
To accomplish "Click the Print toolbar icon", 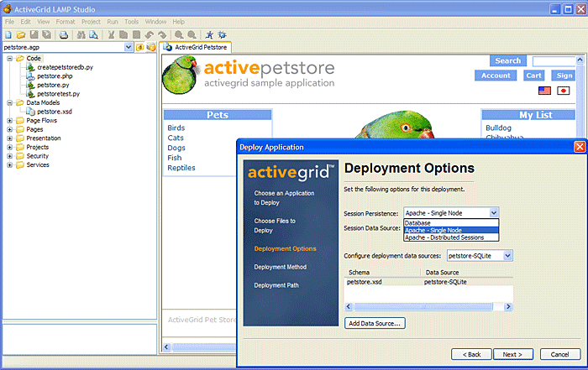I will [x=60, y=34].
